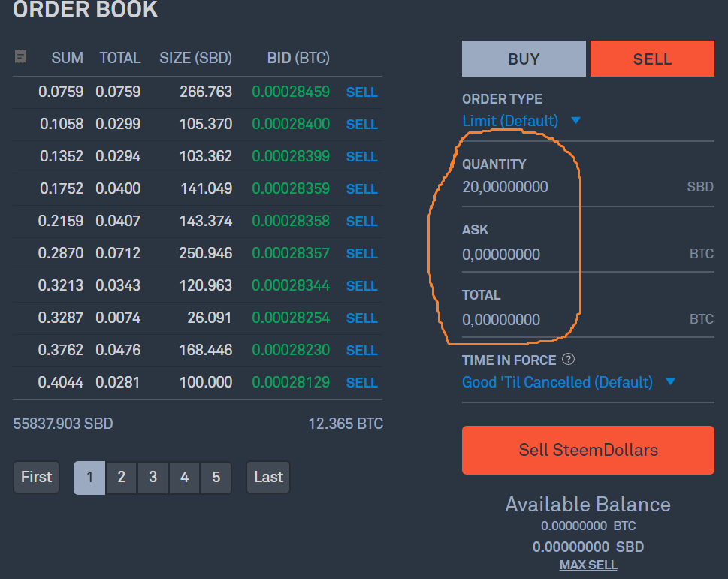Expand Time In Force dropdown arrow

670,381
